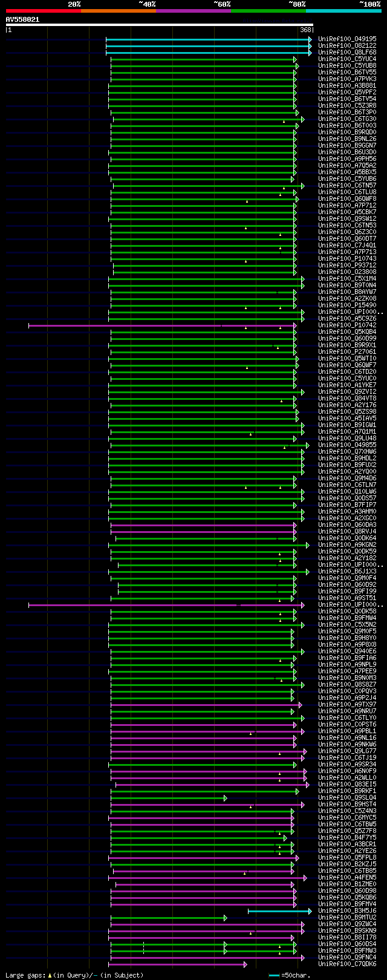Select the UniRef100_B4F7Y5 entry
Screen dimensions: 387x980
[x=347, y=838]
